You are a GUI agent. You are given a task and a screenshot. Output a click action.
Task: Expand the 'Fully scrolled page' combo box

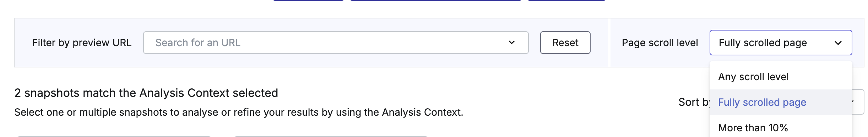tap(781, 43)
